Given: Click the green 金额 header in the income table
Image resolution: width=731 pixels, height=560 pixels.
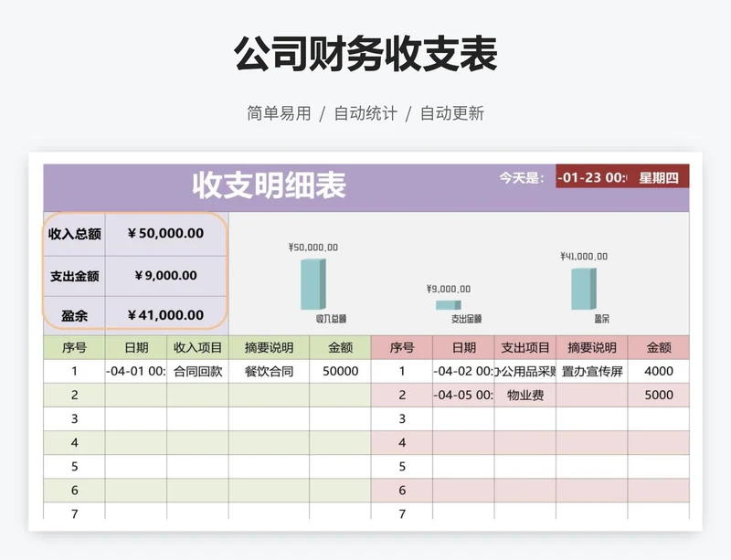Looking at the screenshot, I should pos(340,347).
